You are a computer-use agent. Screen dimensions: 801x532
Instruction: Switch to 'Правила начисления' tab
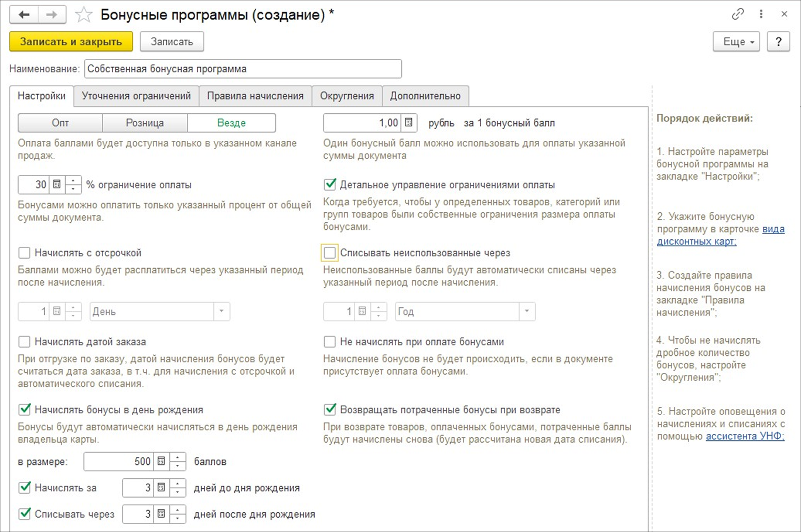255,96
